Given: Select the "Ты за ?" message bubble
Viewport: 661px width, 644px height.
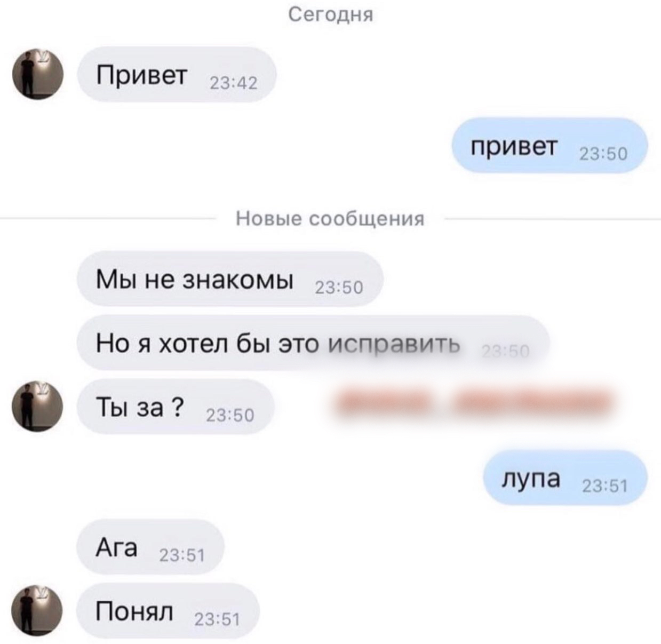Looking at the screenshot, I should 176,407.
